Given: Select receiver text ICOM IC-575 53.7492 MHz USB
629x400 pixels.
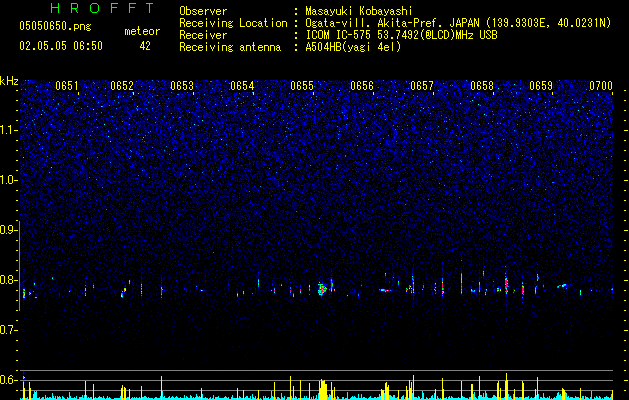Looking at the screenshot, I should click(401, 35).
